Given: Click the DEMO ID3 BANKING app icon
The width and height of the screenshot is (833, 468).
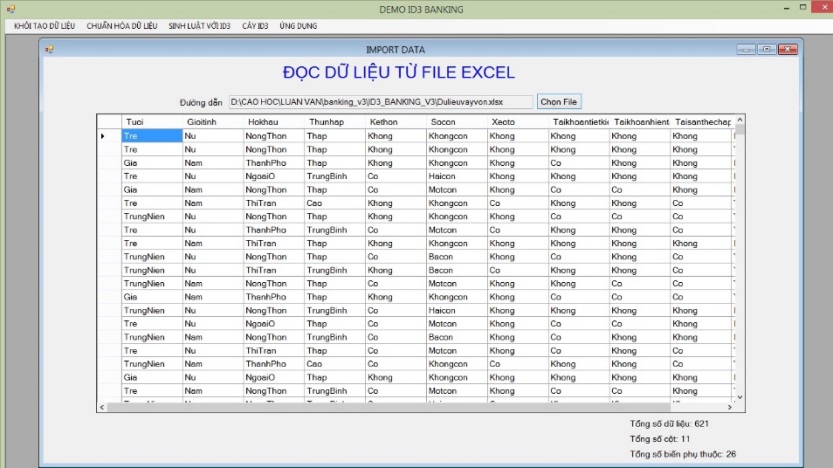Looking at the screenshot, I should pyautogui.click(x=11, y=9).
